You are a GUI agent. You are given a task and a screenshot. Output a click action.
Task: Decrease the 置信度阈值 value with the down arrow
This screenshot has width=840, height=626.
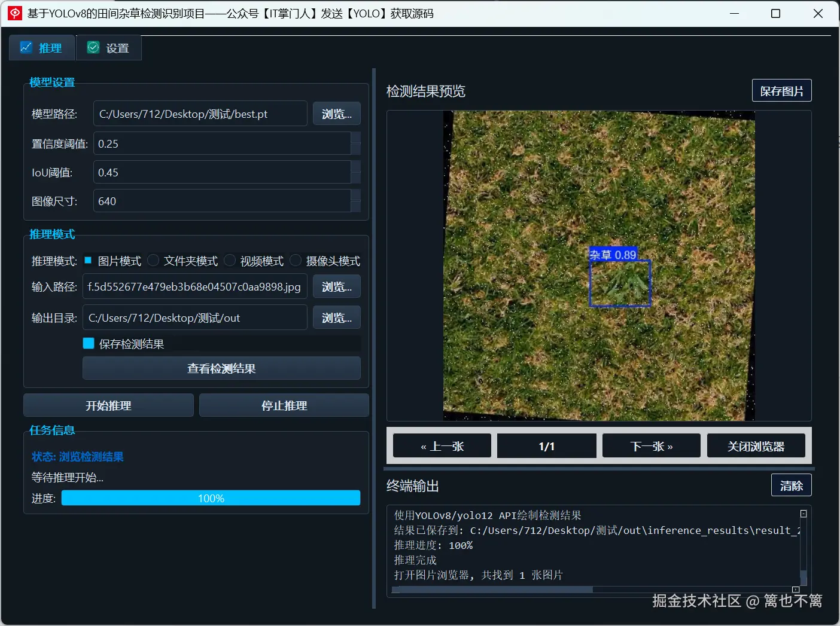tap(356, 149)
